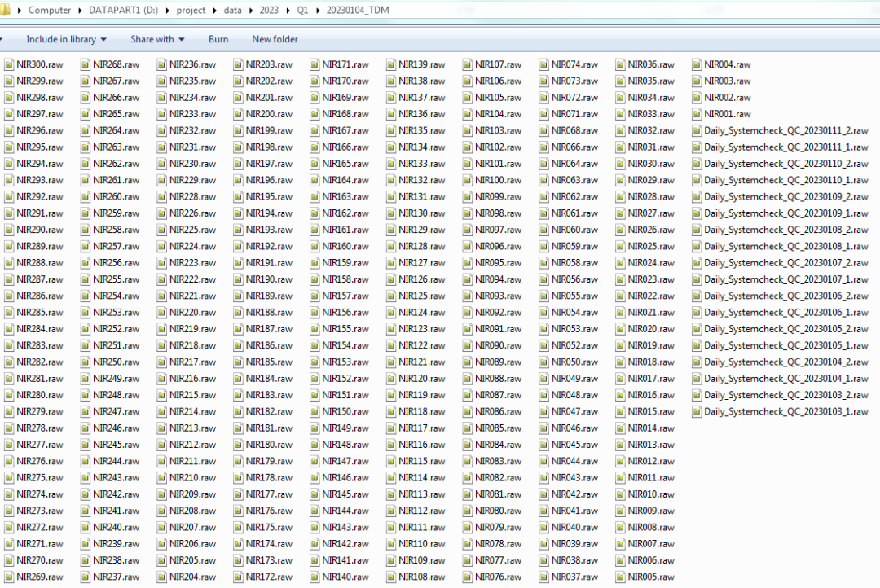Click the file icon of NIR107.raw

pyautogui.click(x=467, y=64)
